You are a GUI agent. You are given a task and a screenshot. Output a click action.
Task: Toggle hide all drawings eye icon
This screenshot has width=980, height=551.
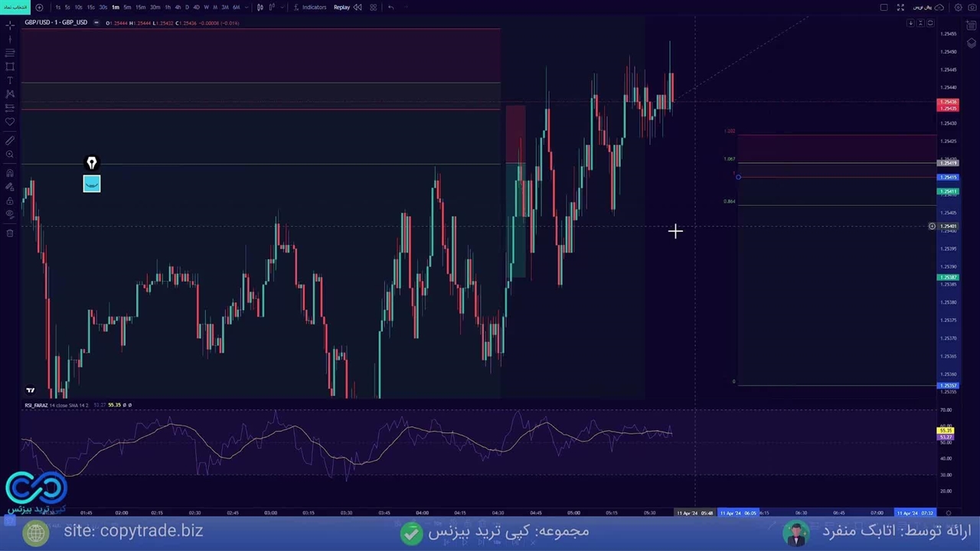[10, 214]
